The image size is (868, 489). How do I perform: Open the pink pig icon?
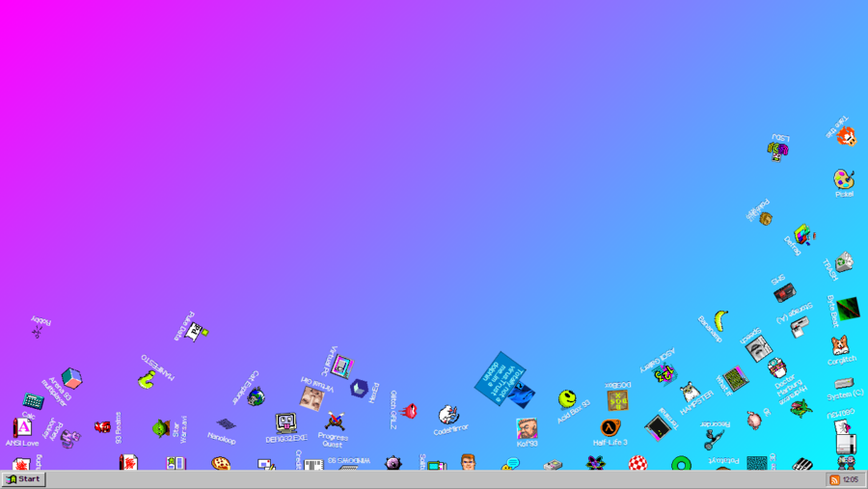point(753,420)
